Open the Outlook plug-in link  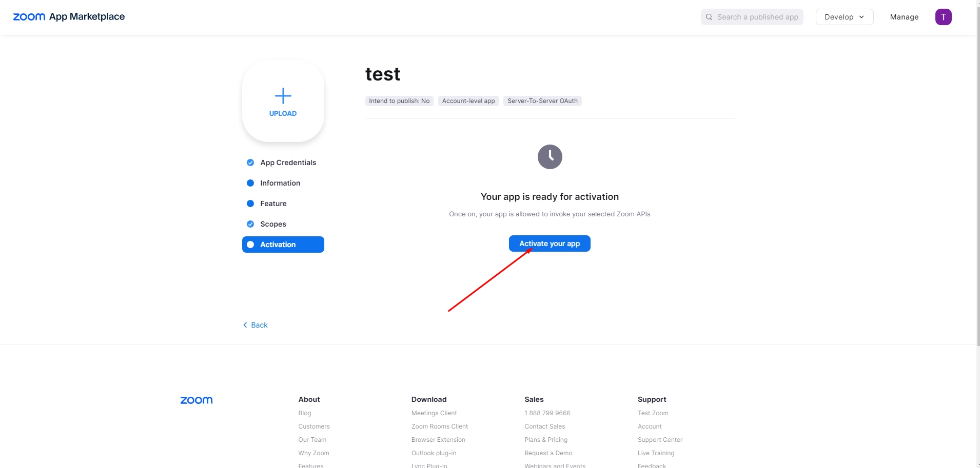coord(434,453)
